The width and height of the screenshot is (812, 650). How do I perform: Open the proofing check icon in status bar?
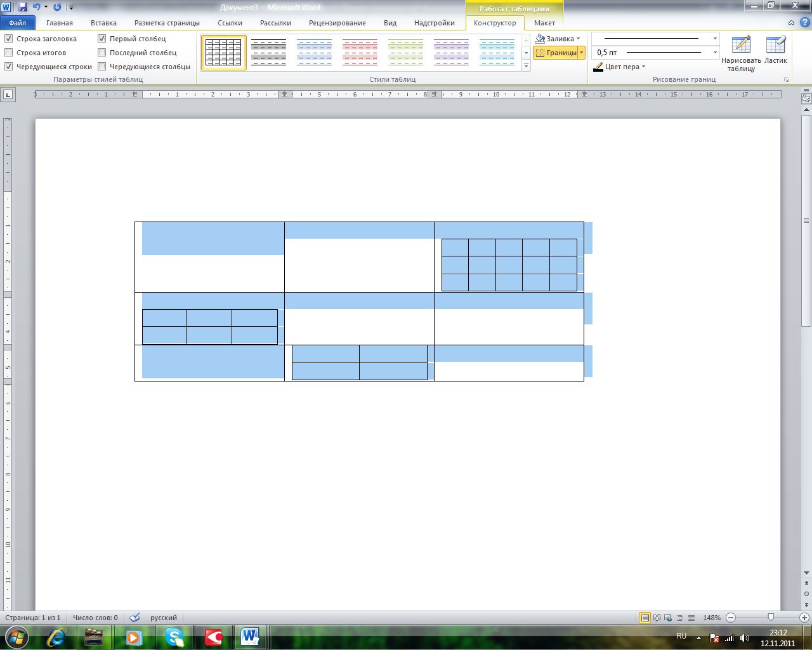click(x=134, y=618)
